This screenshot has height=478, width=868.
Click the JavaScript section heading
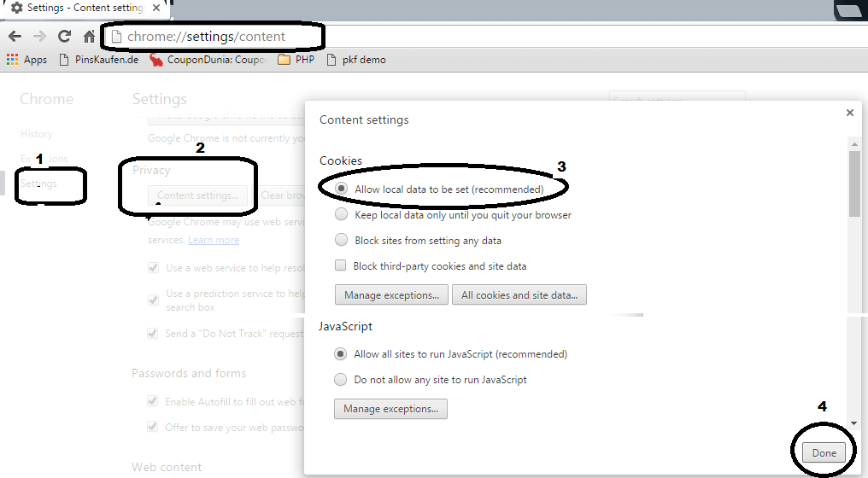click(345, 326)
